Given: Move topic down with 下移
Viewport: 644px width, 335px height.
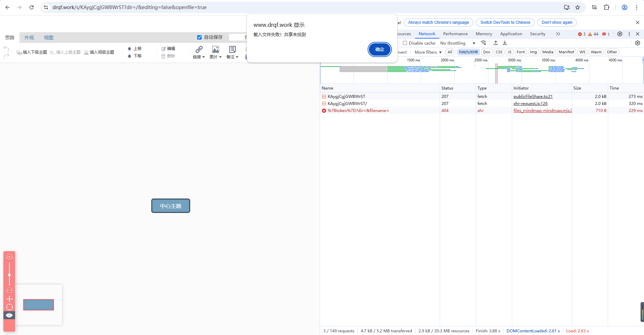Looking at the screenshot, I should 135,56.
